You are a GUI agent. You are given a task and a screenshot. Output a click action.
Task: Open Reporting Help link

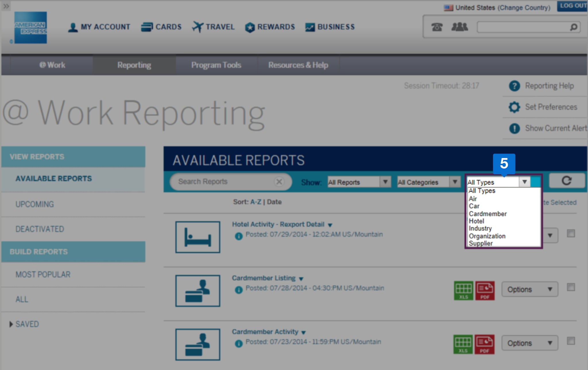549,86
